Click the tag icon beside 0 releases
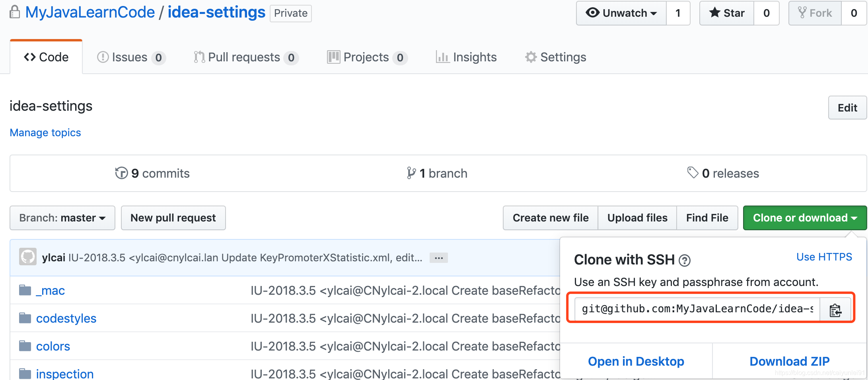This screenshot has height=380, width=868. pyautogui.click(x=693, y=172)
